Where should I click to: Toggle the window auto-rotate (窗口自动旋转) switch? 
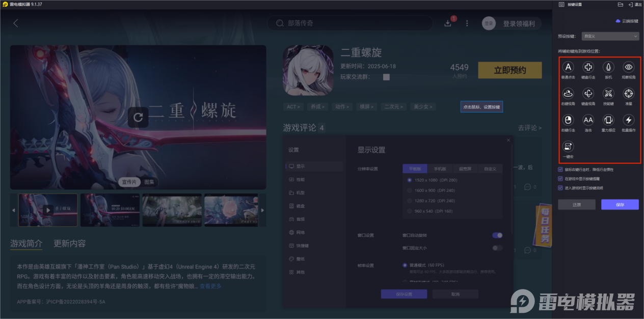497,235
